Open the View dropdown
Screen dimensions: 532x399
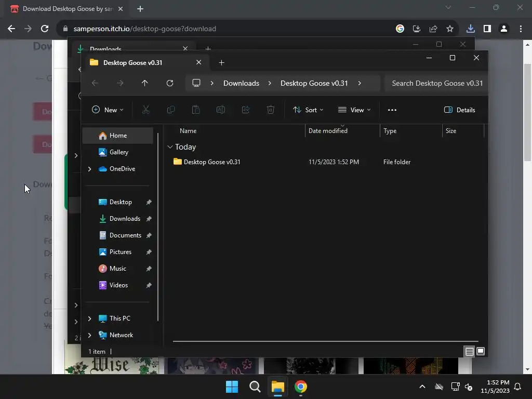(354, 110)
